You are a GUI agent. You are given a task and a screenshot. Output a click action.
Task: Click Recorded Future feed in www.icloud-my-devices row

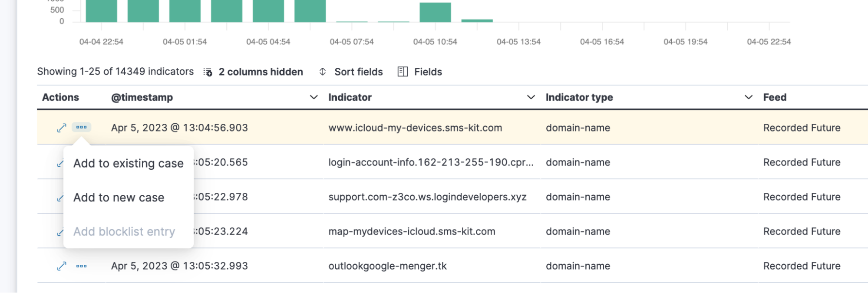pos(802,128)
